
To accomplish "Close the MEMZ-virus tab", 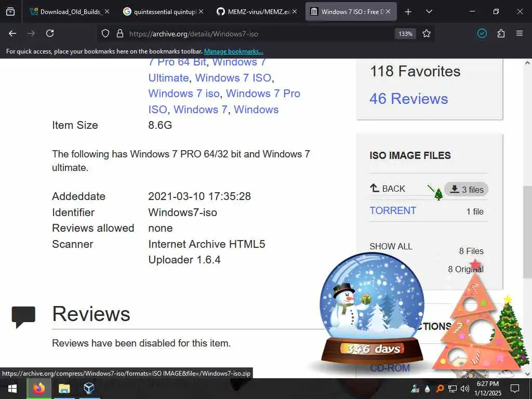I will coord(295,11).
